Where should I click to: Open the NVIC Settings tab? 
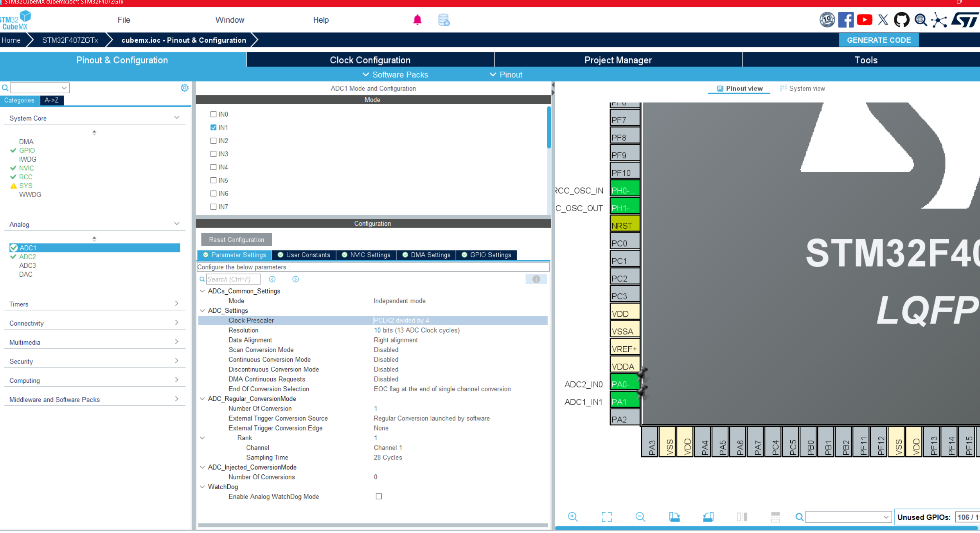[x=366, y=255]
